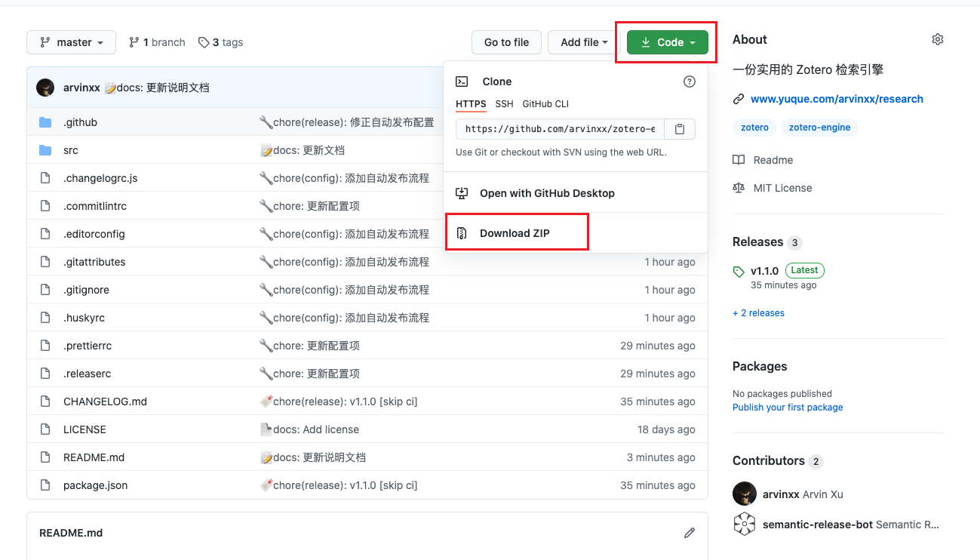Click the book icon beside Readme
Image resolution: width=980 pixels, height=560 pixels.
tap(739, 160)
